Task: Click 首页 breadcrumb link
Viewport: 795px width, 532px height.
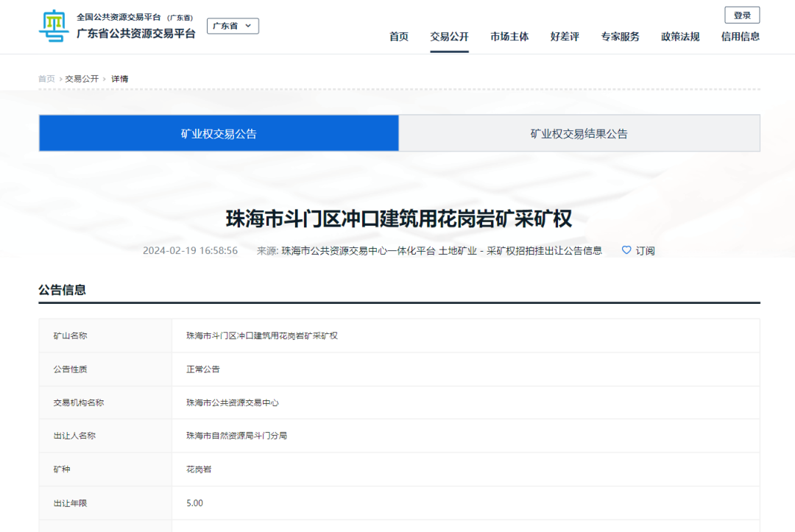Action: (x=46, y=79)
